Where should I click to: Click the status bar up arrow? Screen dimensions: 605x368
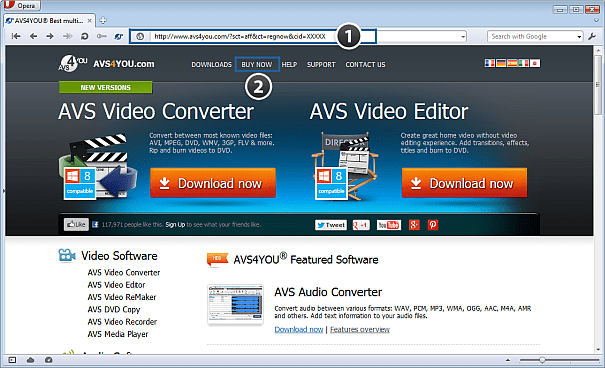tap(508, 360)
